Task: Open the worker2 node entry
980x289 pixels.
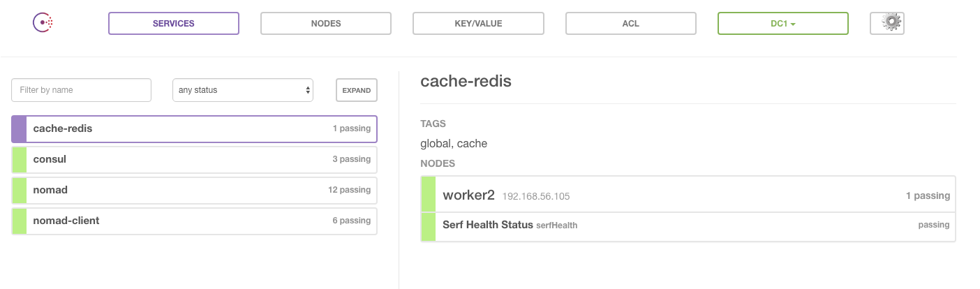Action: (688, 195)
